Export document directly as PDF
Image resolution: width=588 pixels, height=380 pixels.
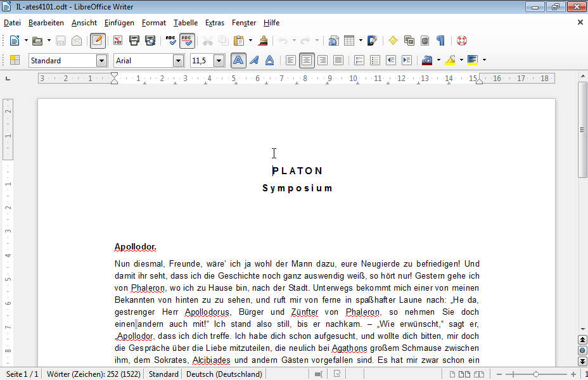point(118,41)
